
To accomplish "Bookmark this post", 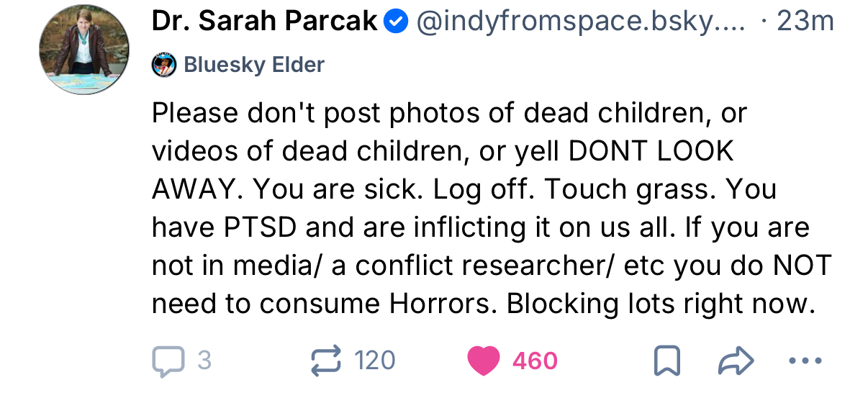I will 666,361.
